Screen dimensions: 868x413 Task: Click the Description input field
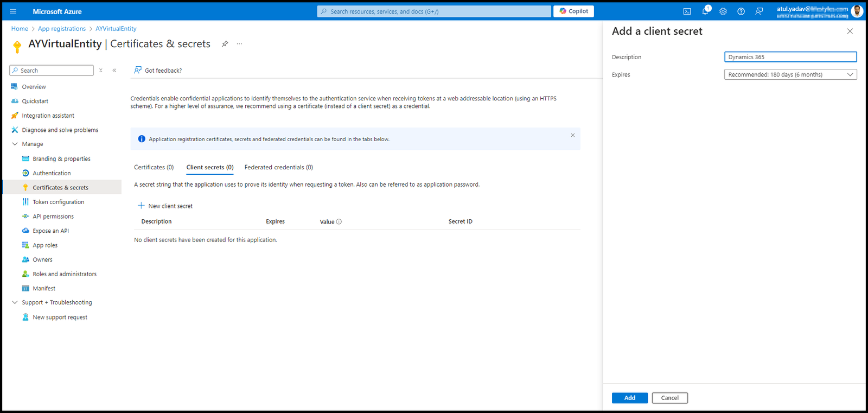point(790,57)
